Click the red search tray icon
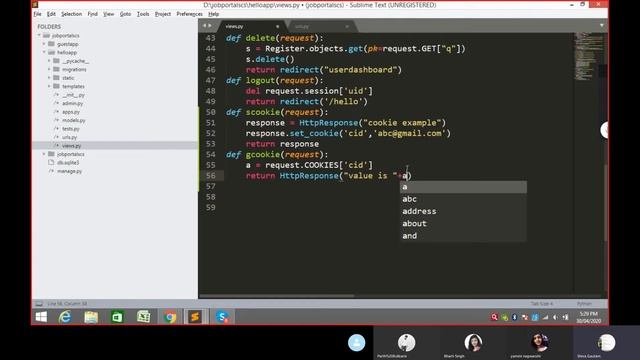This screenshot has height=360, width=640. point(494,317)
